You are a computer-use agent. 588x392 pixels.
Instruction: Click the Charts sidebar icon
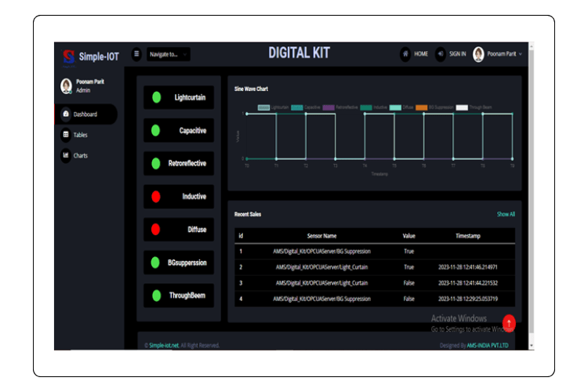66,155
